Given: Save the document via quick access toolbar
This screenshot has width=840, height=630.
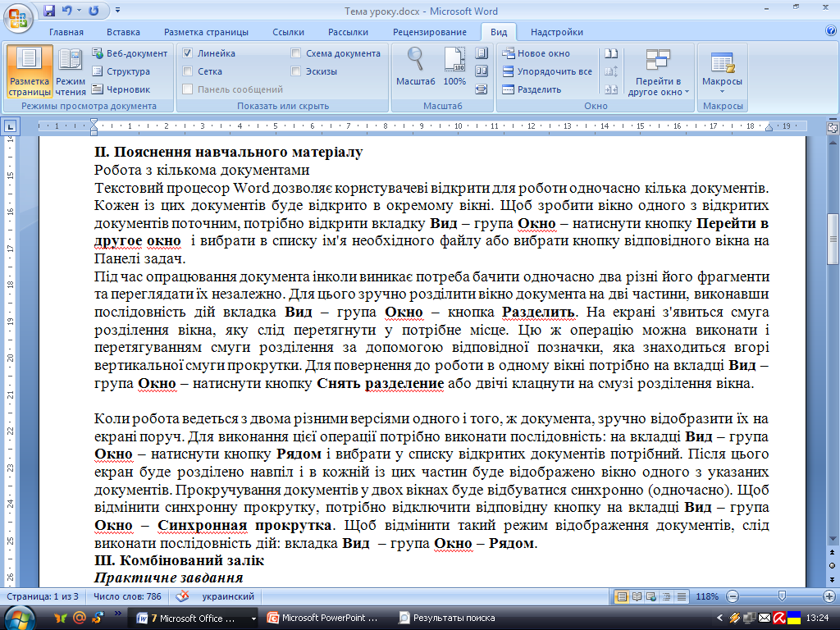Looking at the screenshot, I should pos(49,10).
